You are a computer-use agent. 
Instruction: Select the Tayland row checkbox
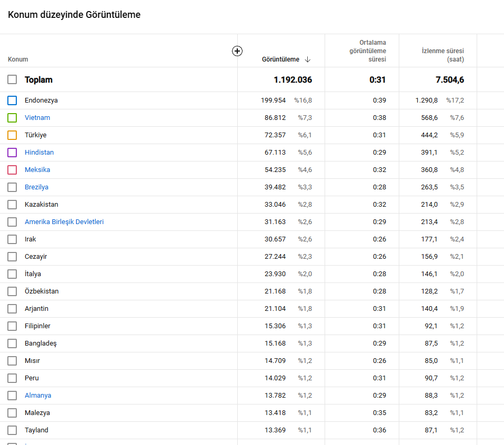click(x=12, y=430)
